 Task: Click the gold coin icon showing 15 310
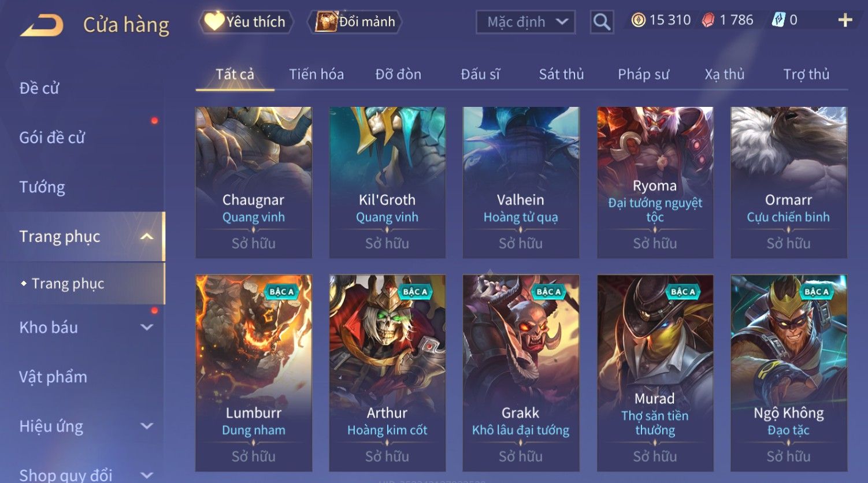click(x=638, y=20)
